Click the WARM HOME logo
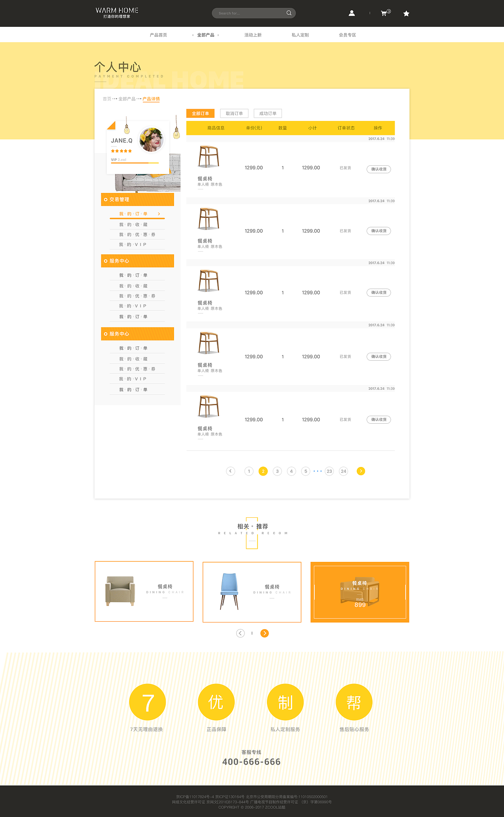This screenshot has width=504, height=817. tap(117, 13)
